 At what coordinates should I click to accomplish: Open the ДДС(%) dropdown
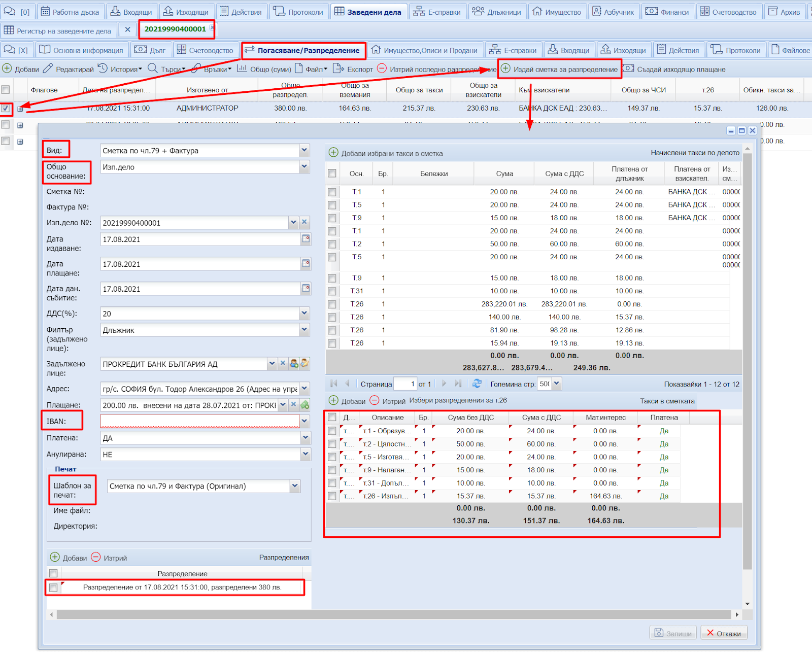[304, 313]
